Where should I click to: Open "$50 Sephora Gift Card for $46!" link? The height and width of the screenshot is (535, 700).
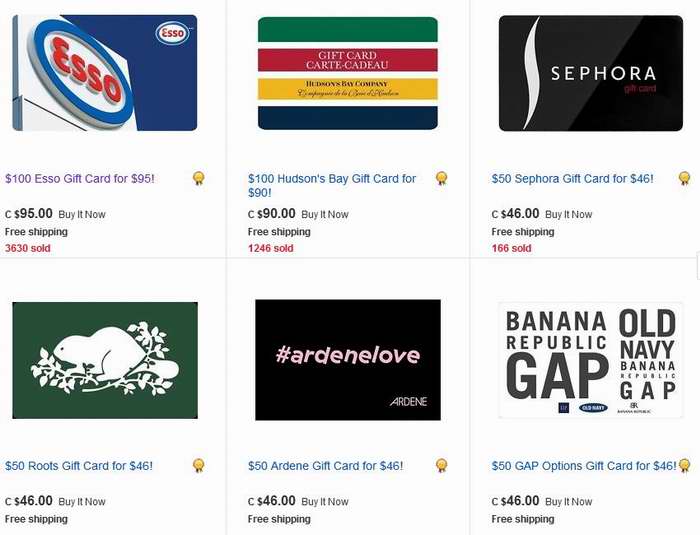point(572,179)
